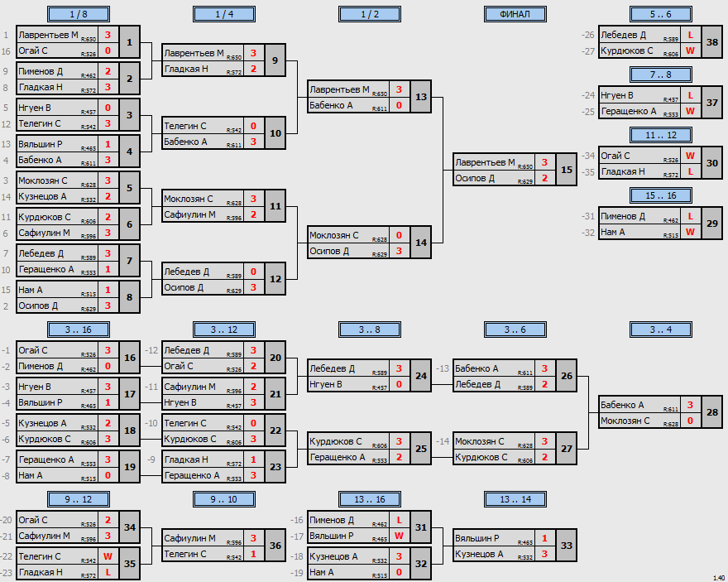The image size is (728, 582).
Task: Click Курдюков С in match 38
Action: [627, 51]
